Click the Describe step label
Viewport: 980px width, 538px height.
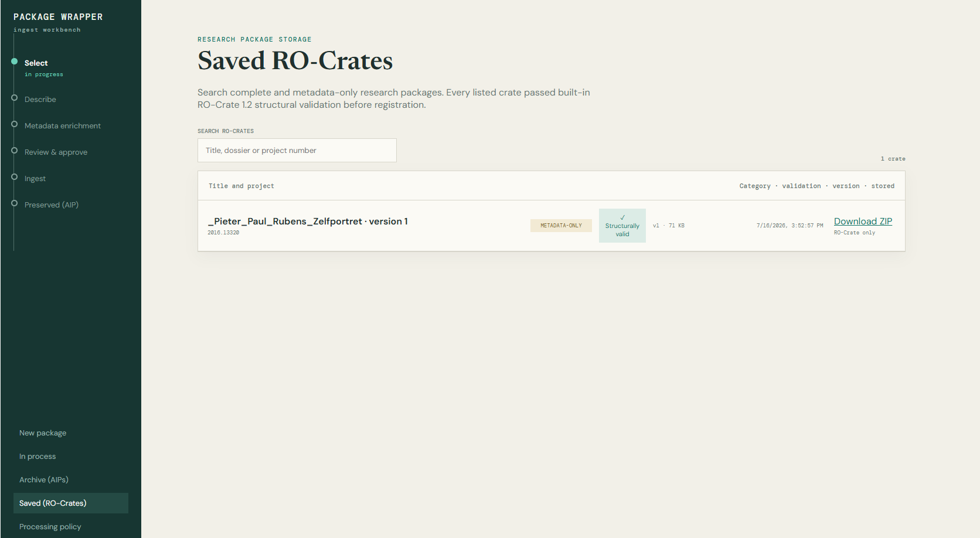(40, 100)
